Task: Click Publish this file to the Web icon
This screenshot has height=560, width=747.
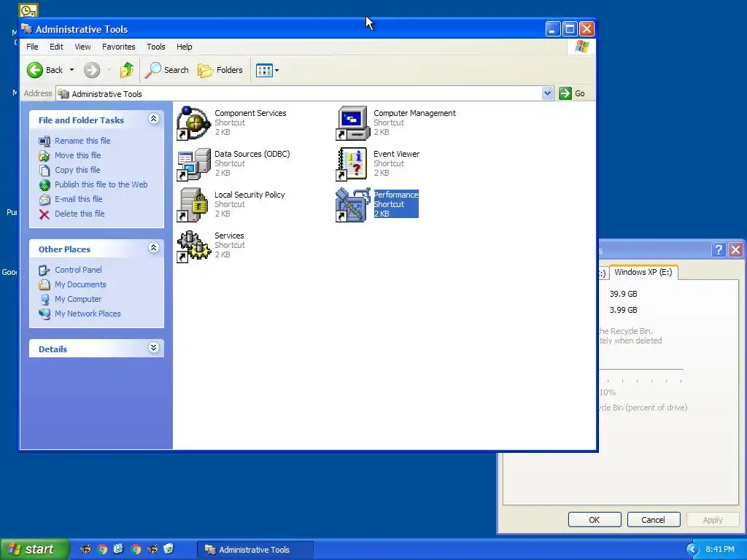Action: point(44,184)
